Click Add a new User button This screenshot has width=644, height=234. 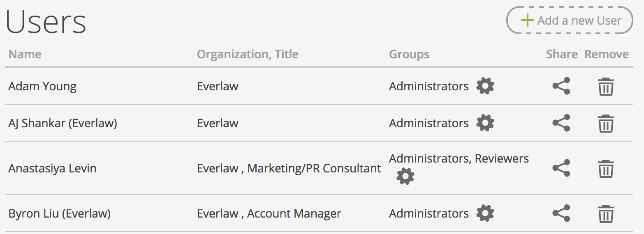coord(570,20)
